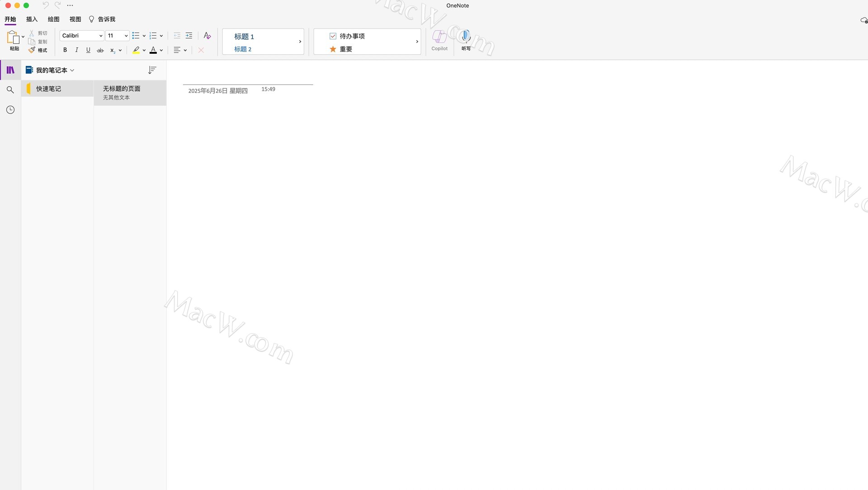
Task: Apply the 标题 1 heading style
Action: pyautogui.click(x=244, y=37)
